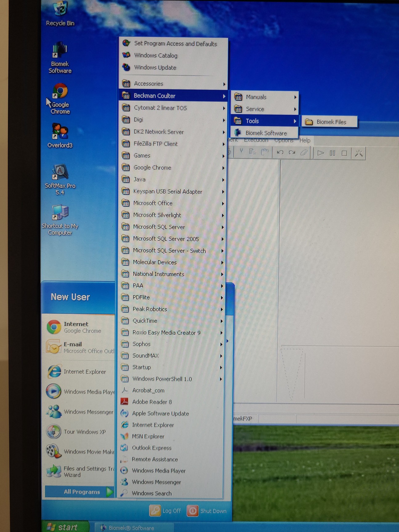Open the Overlord3 desktop shortcut
Viewport: 399px width, 532px height.
pyautogui.click(x=60, y=135)
